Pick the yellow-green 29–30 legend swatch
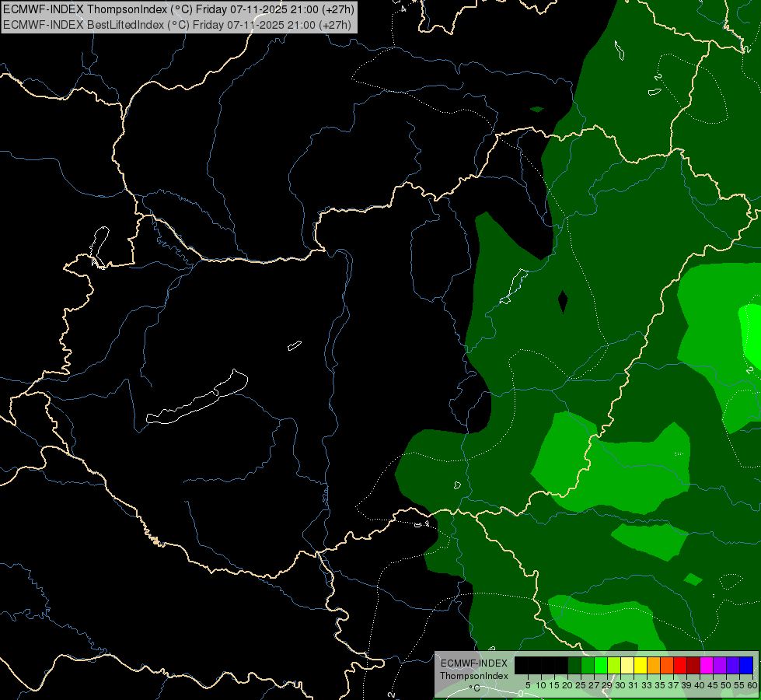The image size is (761, 700). (614, 665)
